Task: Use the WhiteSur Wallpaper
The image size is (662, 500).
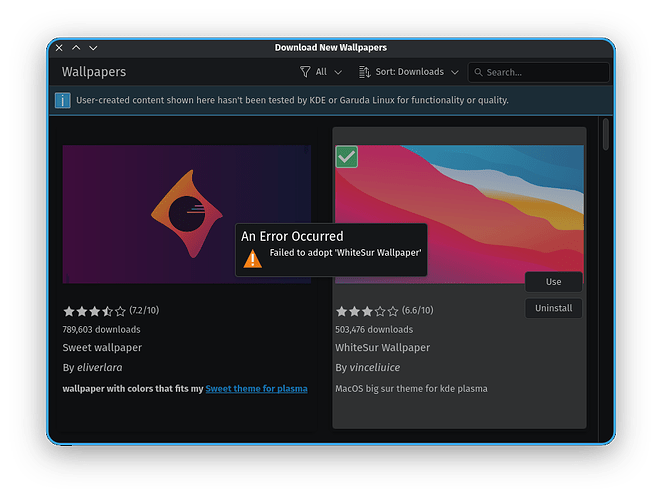Action: click(553, 282)
